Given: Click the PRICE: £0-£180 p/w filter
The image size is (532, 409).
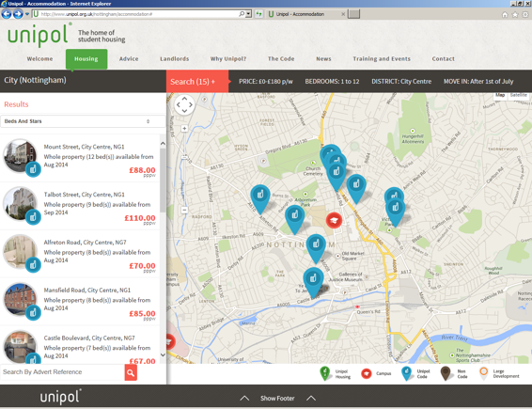Looking at the screenshot, I should [266, 82].
